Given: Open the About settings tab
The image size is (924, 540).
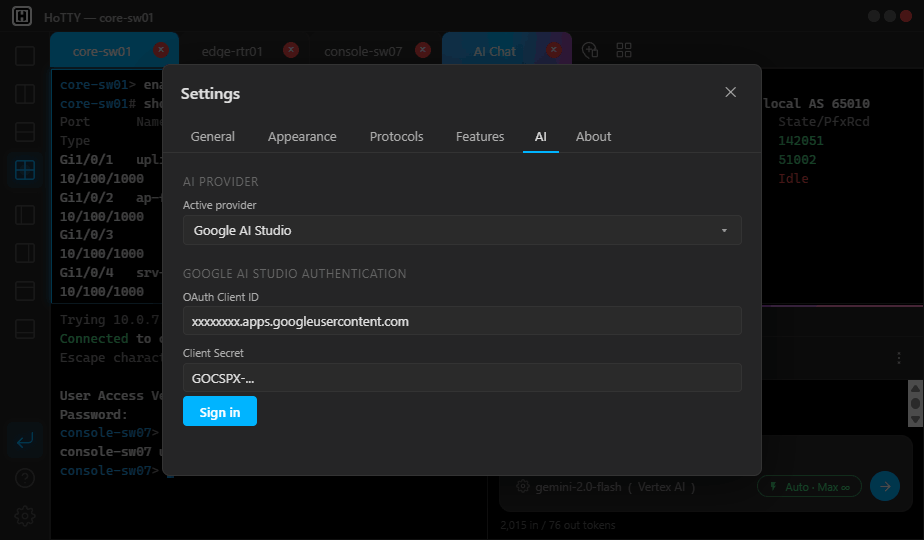Looking at the screenshot, I should [x=593, y=137].
